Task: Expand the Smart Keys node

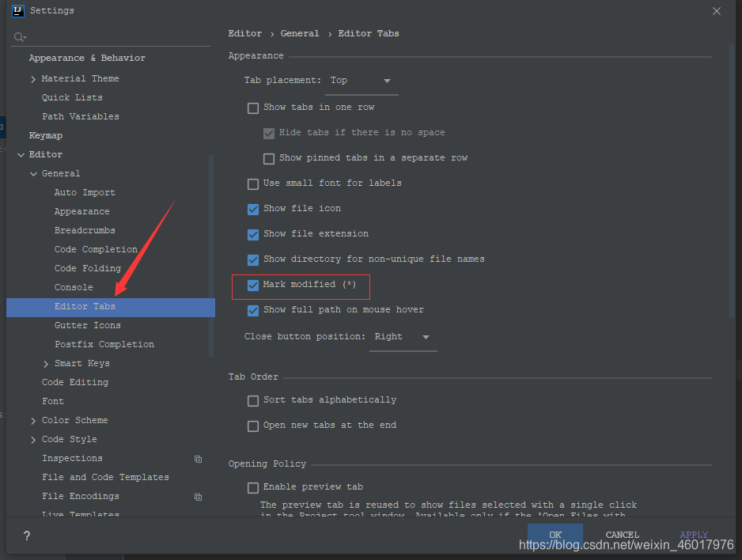Action: point(45,364)
